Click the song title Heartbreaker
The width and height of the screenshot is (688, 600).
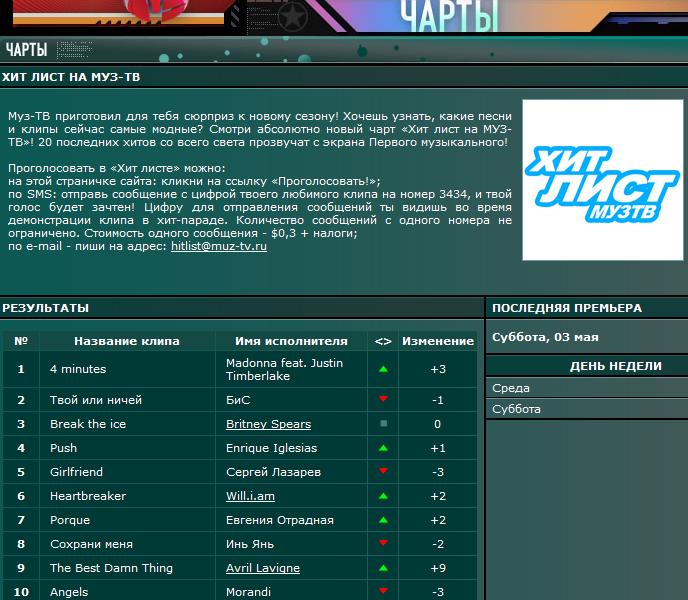(88, 496)
